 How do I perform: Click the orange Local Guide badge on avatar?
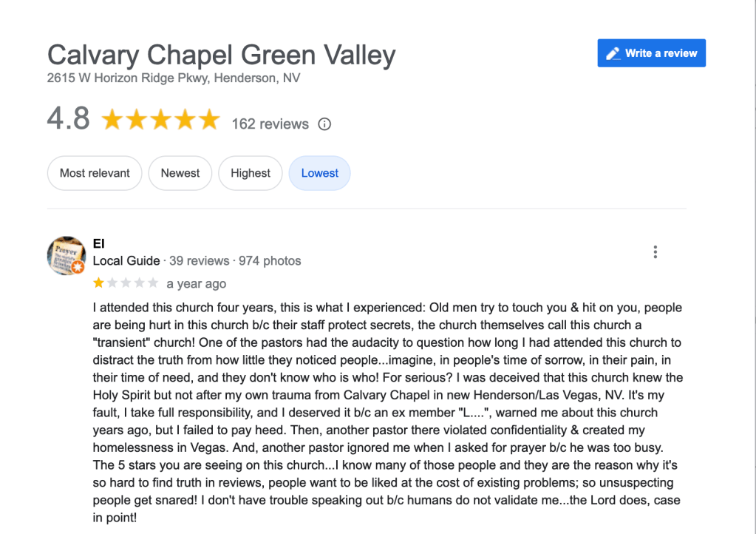click(x=77, y=266)
